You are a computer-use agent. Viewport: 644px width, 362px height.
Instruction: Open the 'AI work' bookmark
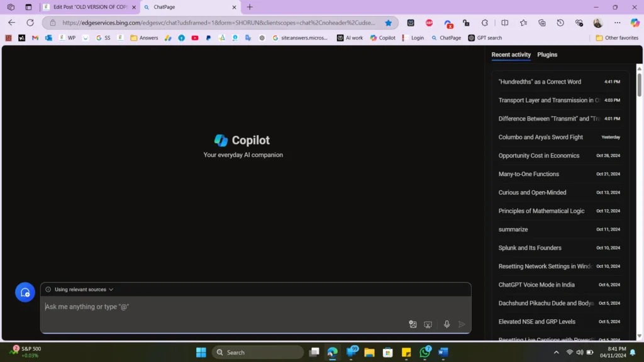(x=350, y=38)
